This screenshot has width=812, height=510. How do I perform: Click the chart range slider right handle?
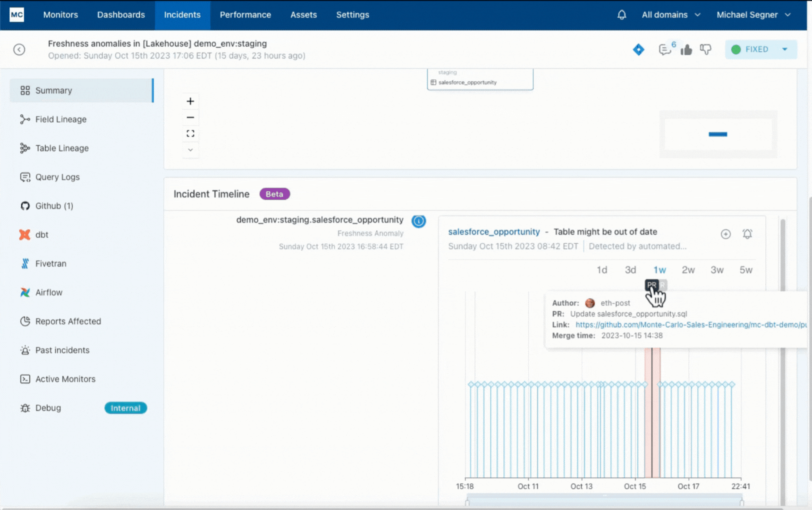[742, 502]
